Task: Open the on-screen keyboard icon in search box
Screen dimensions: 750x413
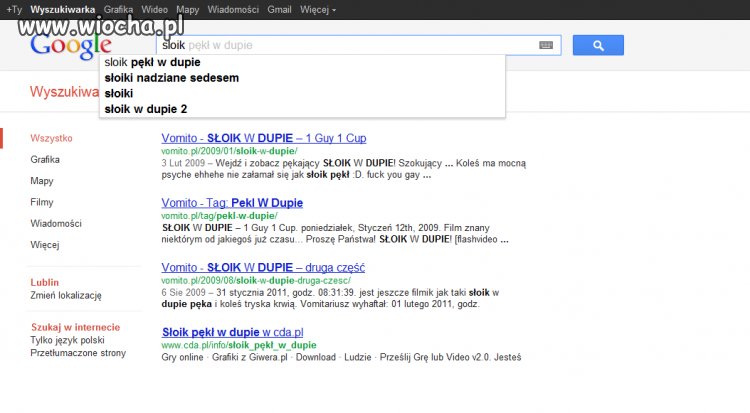Action: coord(546,45)
